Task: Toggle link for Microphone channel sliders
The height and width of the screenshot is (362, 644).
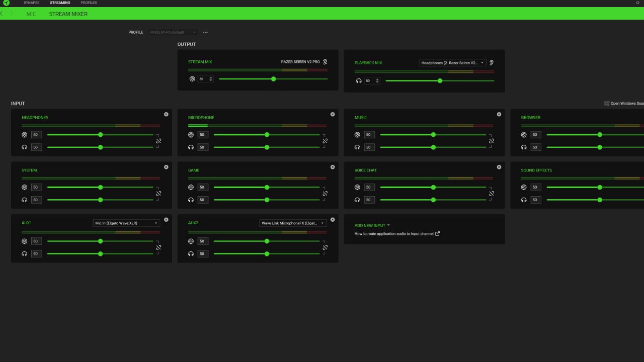Action: coord(325,141)
